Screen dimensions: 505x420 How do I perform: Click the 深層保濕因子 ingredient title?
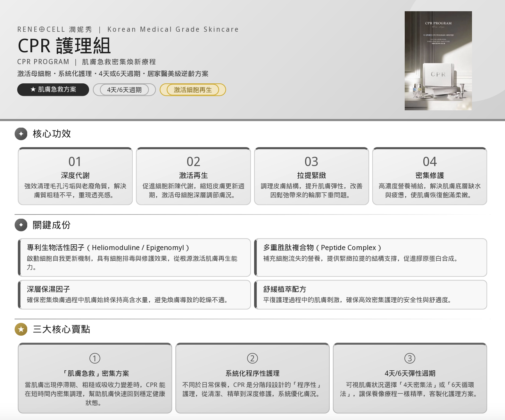click(48, 289)
